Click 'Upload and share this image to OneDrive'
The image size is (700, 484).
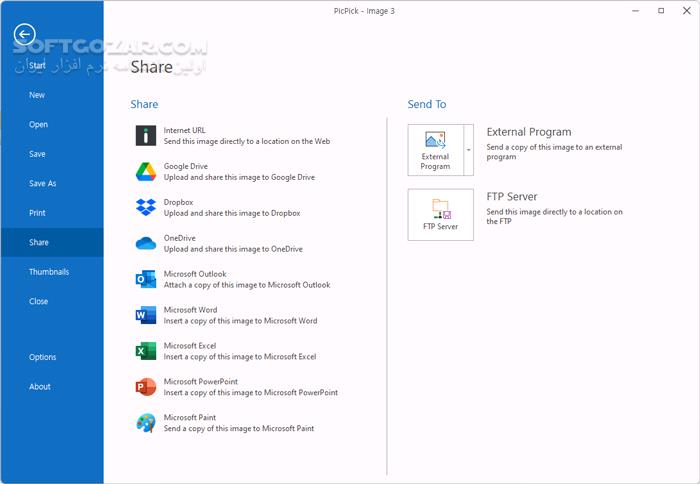pos(233,249)
